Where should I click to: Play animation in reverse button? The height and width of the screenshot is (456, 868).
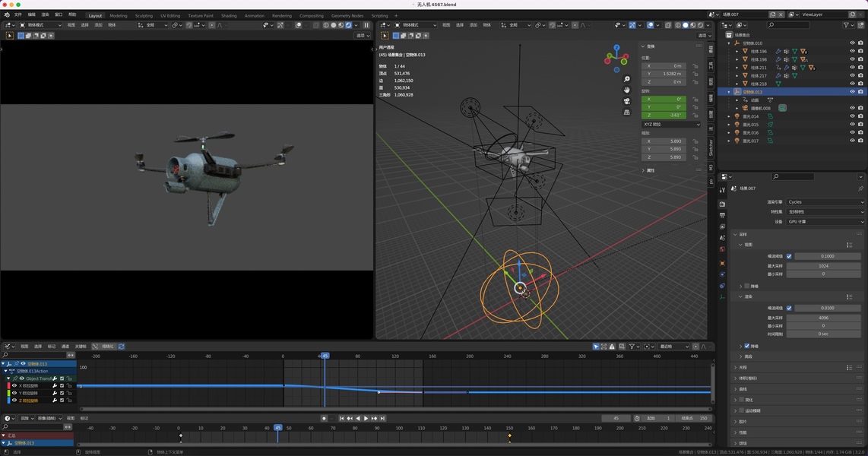(357, 418)
